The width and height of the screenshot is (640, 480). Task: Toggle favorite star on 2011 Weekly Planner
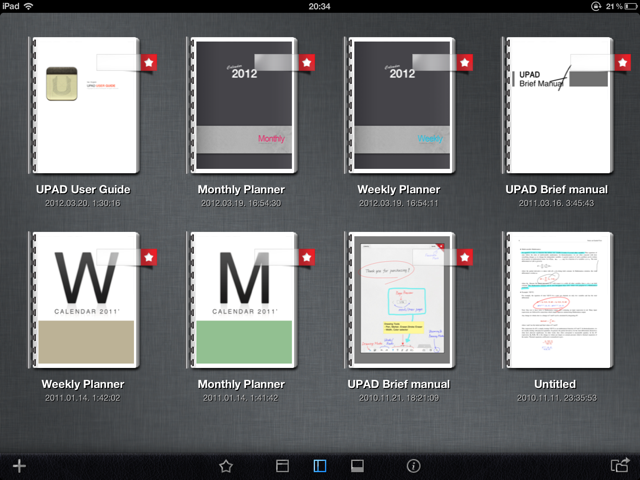click(149, 257)
